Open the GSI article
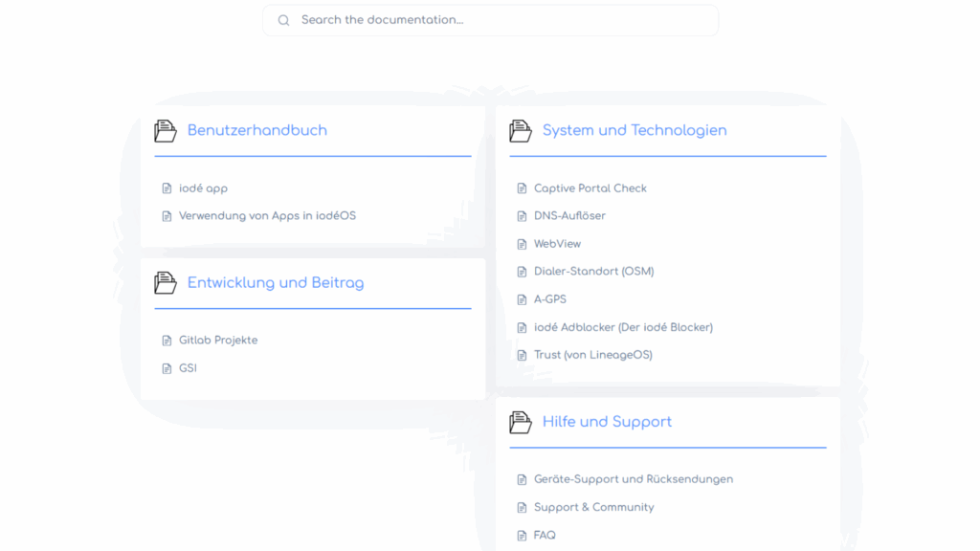 click(x=188, y=368)
